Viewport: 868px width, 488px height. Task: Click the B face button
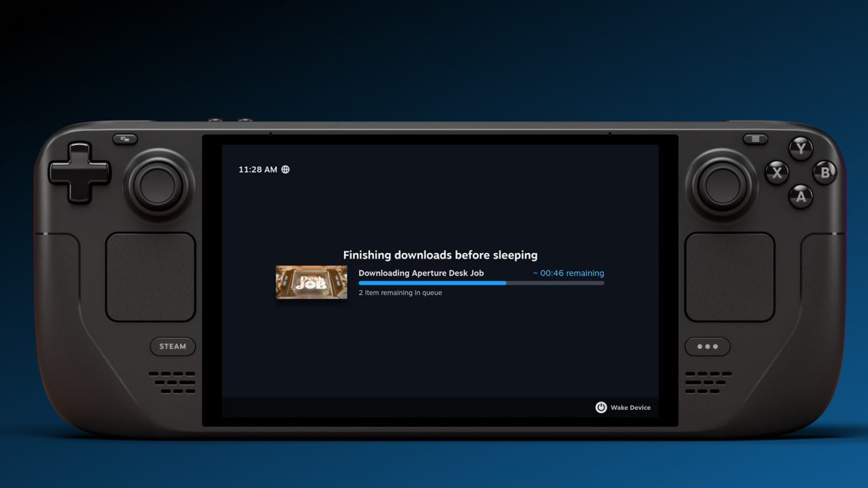pos(825,173)
